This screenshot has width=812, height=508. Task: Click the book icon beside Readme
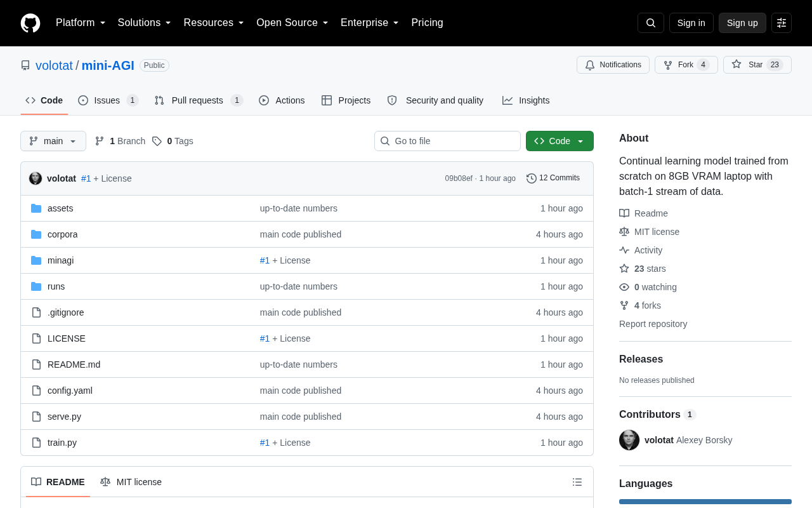click(624, 213)
